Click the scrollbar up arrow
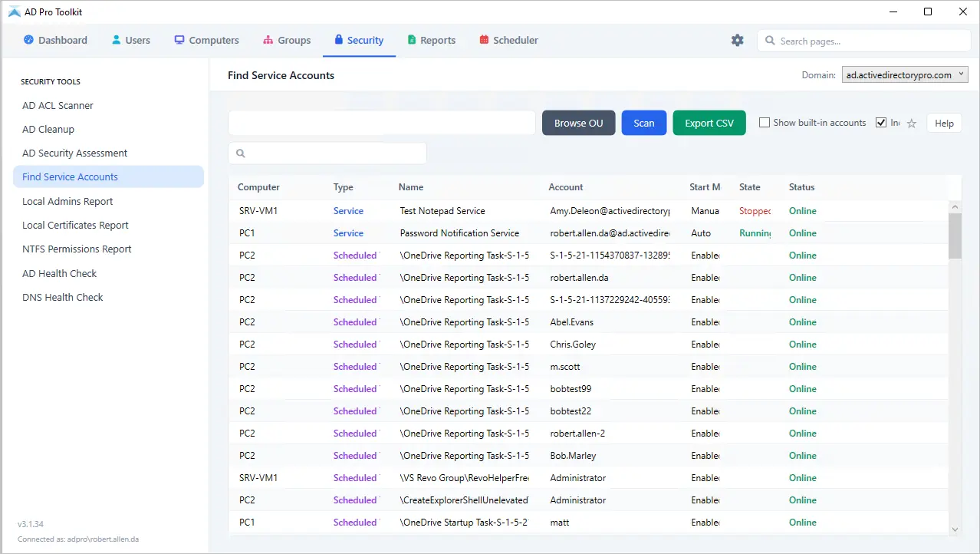The image size is (980, 554). pyautogui.click(x=955, y=206)
